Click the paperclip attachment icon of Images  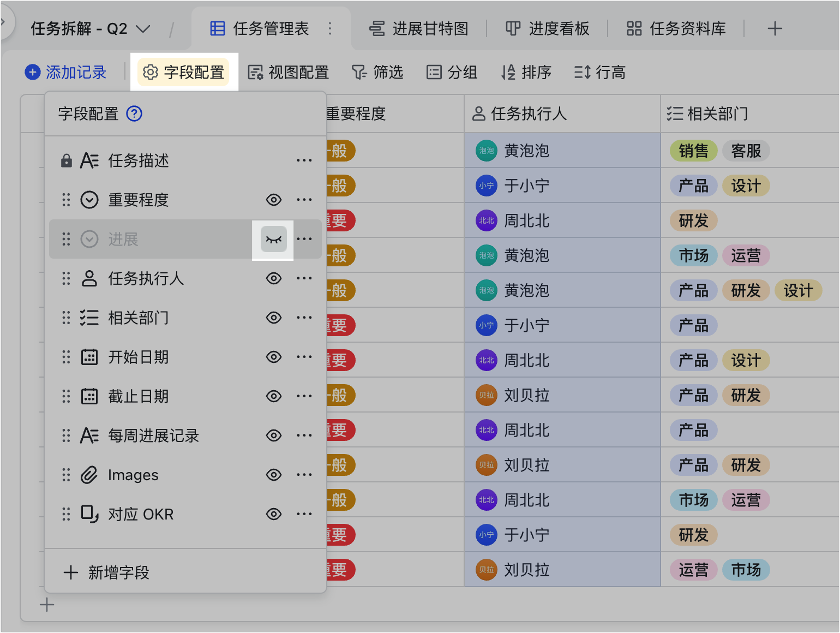pyautogui.click(x=89, y=475)
